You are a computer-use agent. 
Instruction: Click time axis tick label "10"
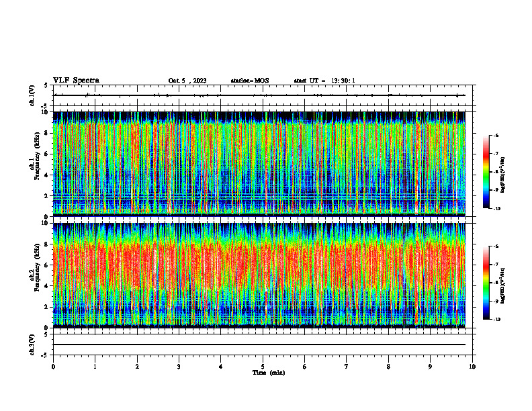[x=472, y=367]
